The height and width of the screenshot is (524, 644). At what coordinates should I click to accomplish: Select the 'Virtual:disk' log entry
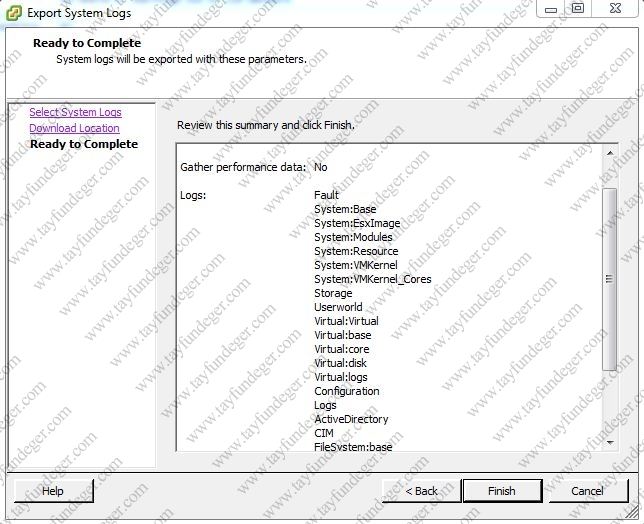point(340,363)
